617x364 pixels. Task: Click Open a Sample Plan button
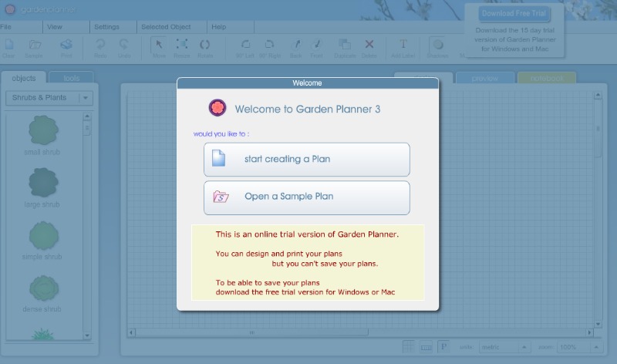(x=307, y=197)
